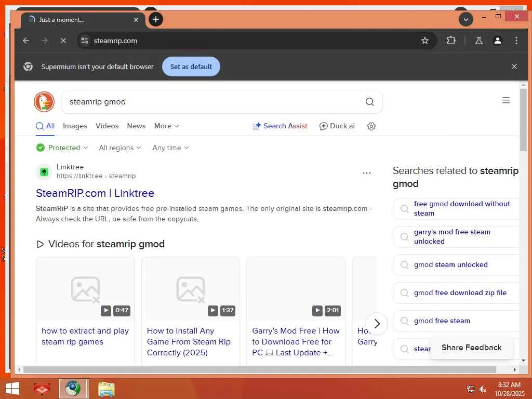Expand the Any time filter dropdown
The height and width of the screenshot is (399, 532).
coord(170,148)
